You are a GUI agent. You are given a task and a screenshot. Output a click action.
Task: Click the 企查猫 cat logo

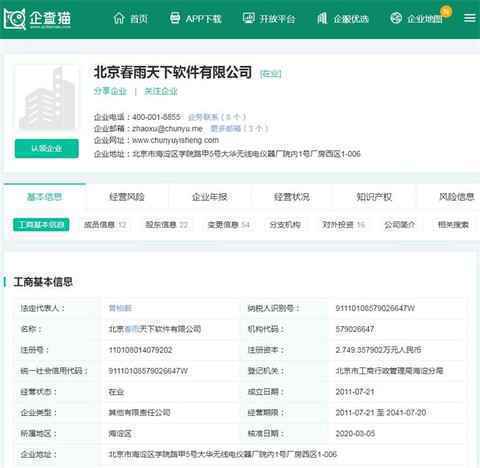(15, 19)
